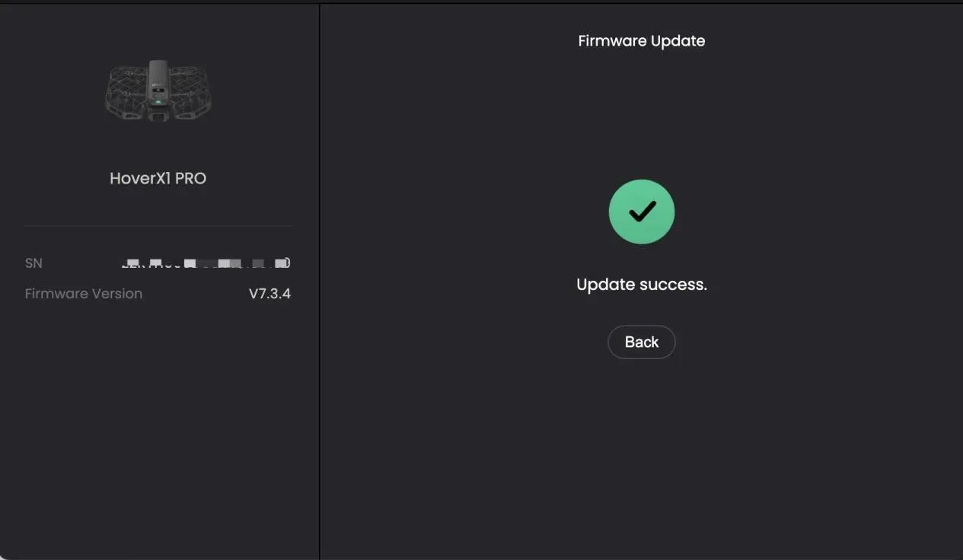963x560 pixels.
Task: Click the vertical divider between the panels
Action: click(319, 282)
